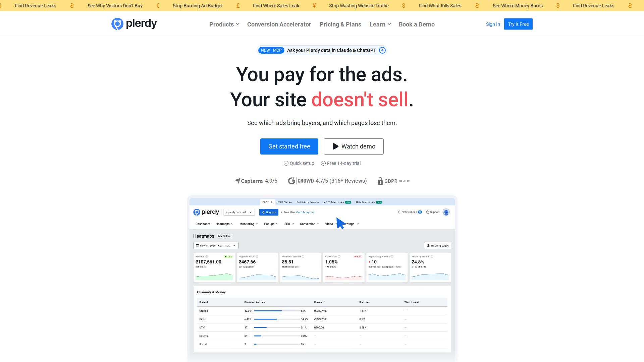Screen dimensions: 644x362
Task: Click the Plerdy logo inside the dashboard preview
Action: [206, 212]
